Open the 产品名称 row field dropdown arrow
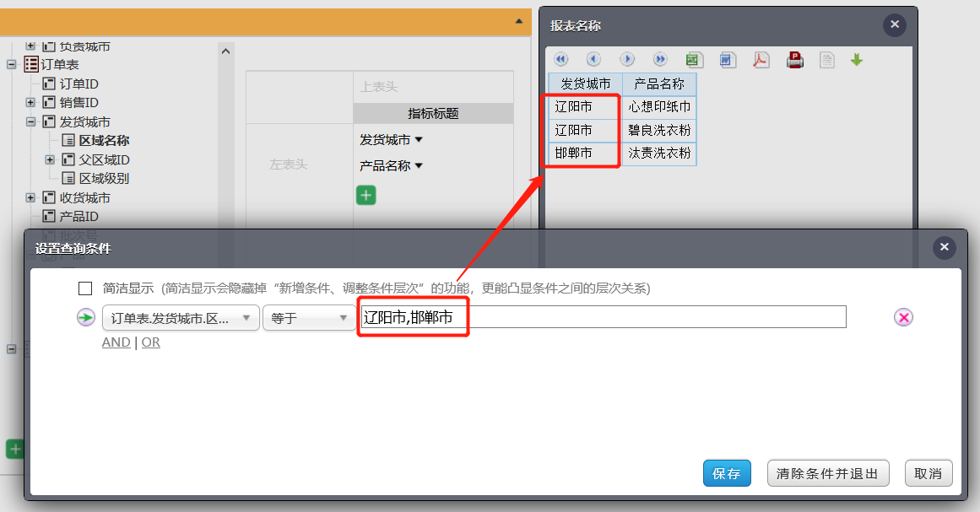This screenshot has height=512, width=980. pyautogui.click(x=419, y=165)
